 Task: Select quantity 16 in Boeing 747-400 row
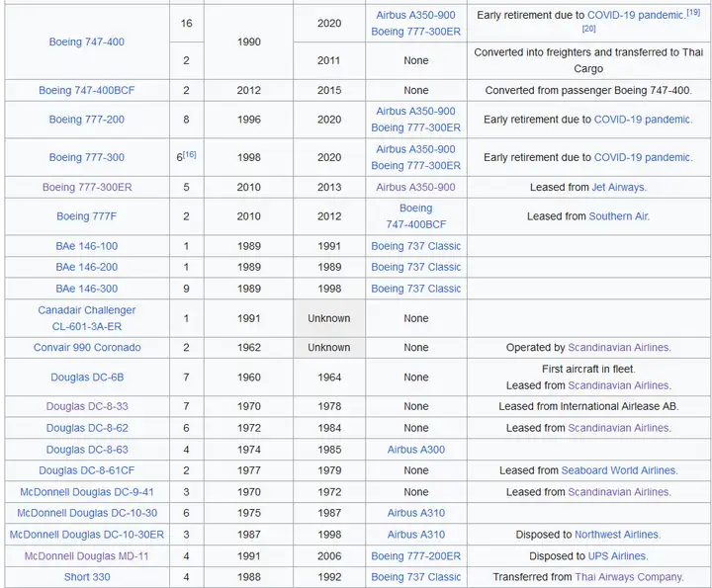pyautogui.click(x=186, y=23)
